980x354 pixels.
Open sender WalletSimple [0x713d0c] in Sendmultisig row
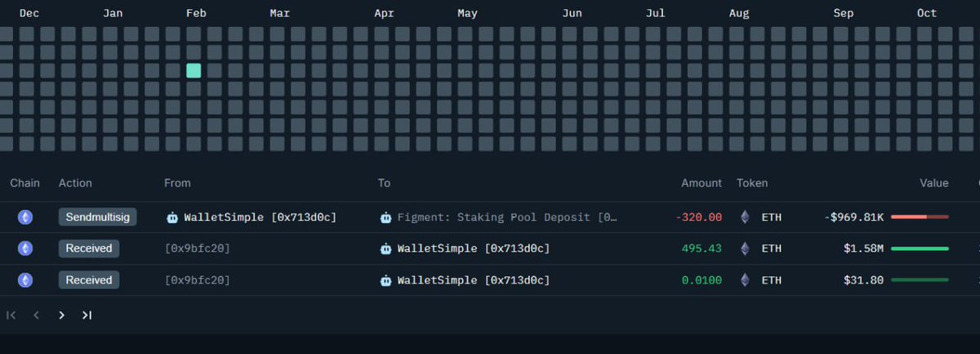click(261, 217)
